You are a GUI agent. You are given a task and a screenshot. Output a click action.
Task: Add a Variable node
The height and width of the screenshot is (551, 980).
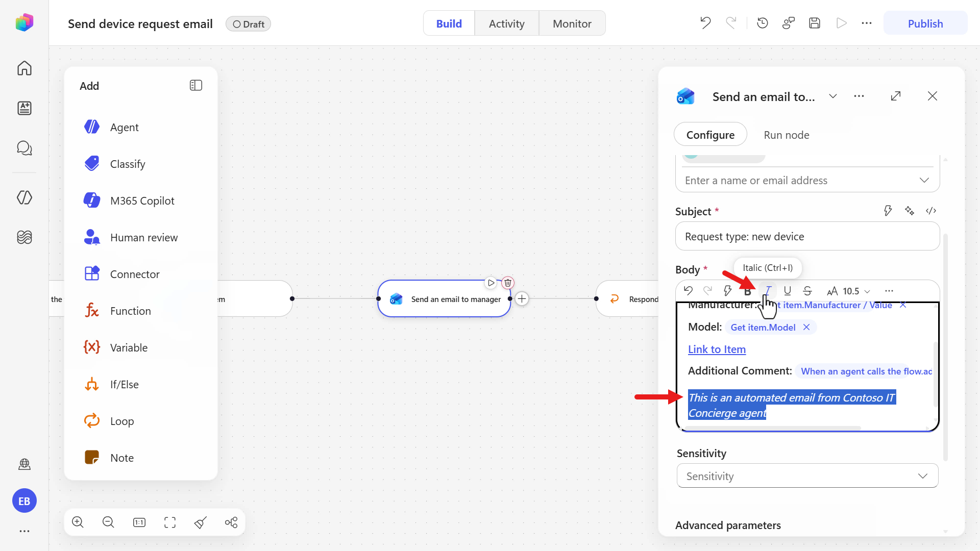(141, 348)
